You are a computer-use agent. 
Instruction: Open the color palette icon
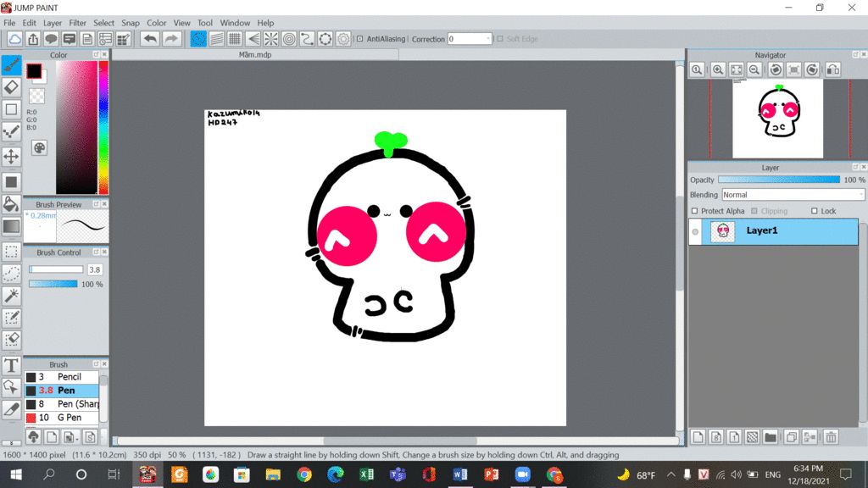coord(39,148)
